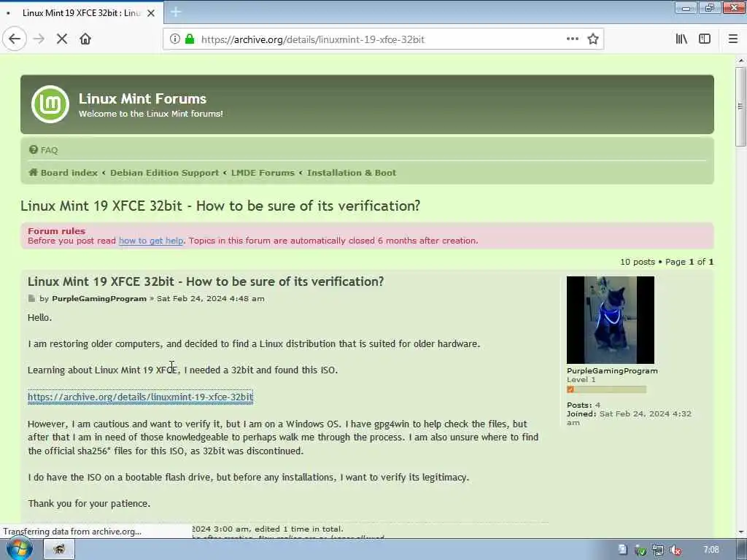
Task: Click the pinned taskbar application button
Action: (x=59, y=550)
